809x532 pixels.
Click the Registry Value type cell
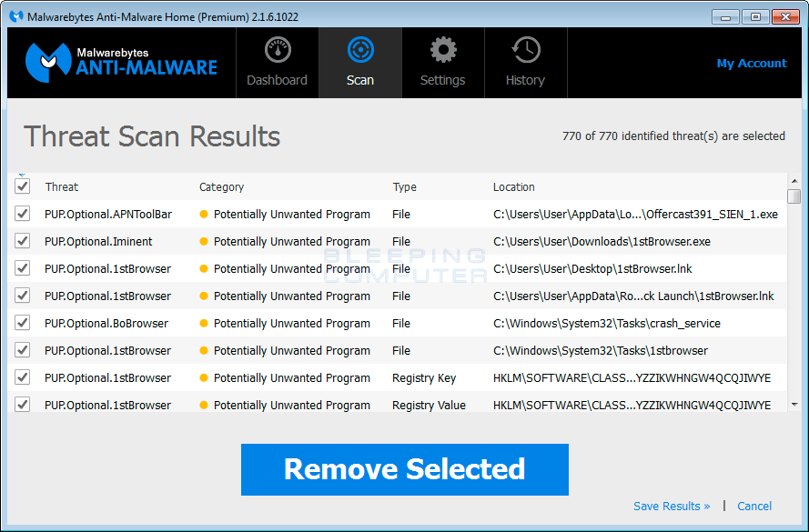429,406
